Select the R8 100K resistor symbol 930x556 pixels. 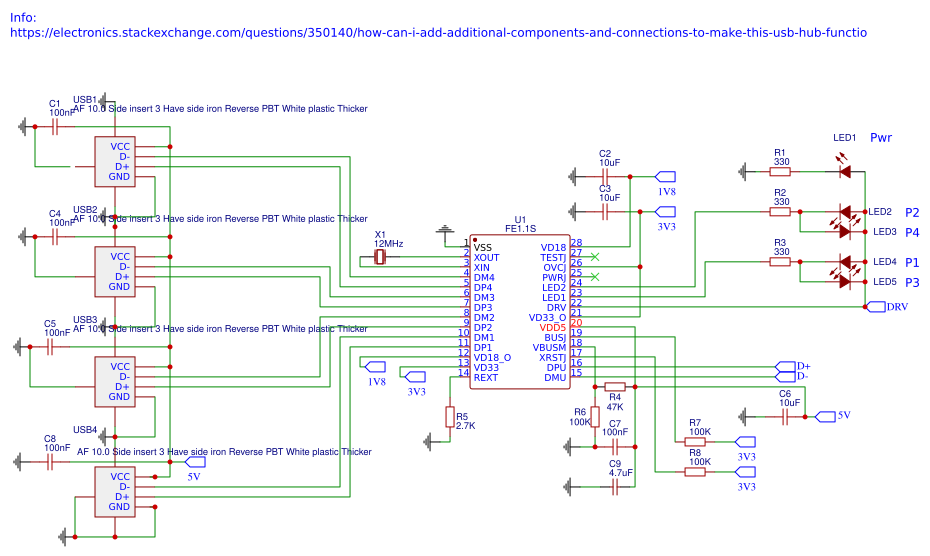tap(695, 472)
